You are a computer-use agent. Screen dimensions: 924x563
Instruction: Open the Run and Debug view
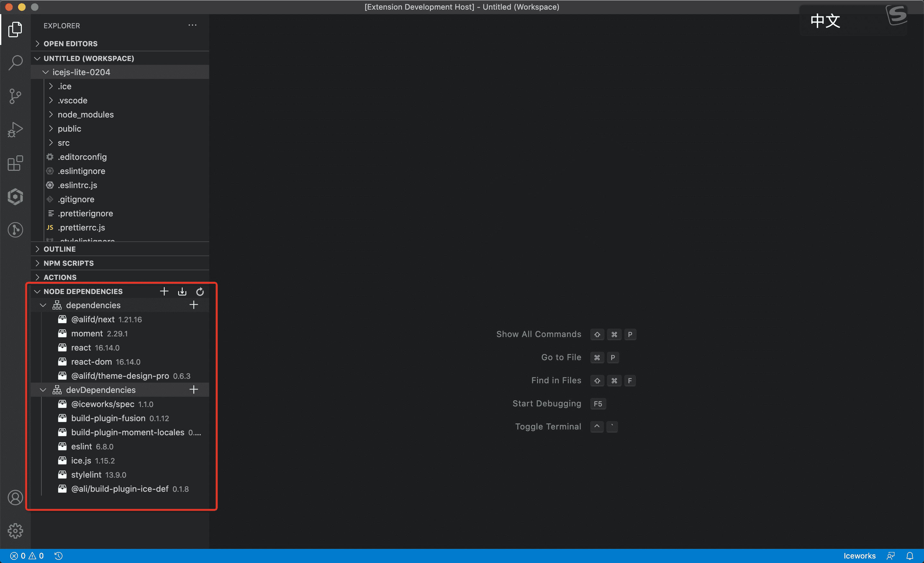coord(15,130)
